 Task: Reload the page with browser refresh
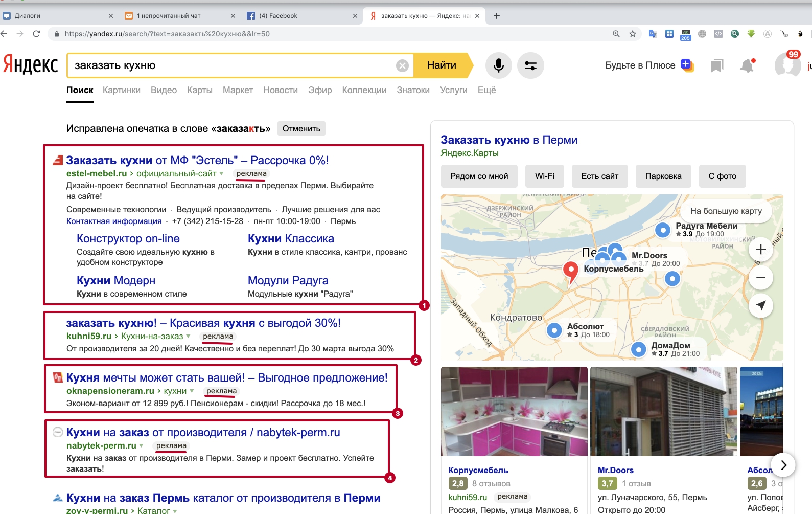tap(36, 34)
